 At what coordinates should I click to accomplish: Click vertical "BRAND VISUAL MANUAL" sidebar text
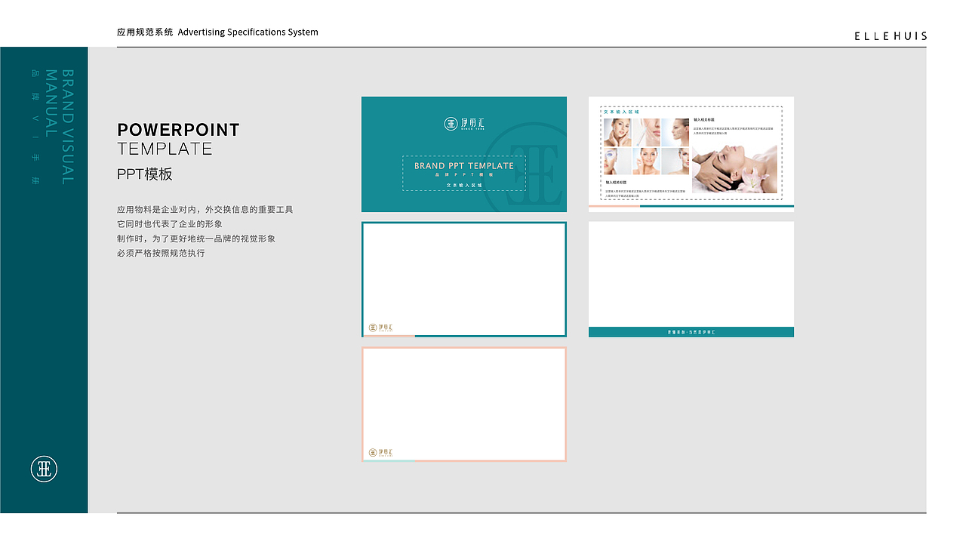pyautogui.click(x=60, y=127)
